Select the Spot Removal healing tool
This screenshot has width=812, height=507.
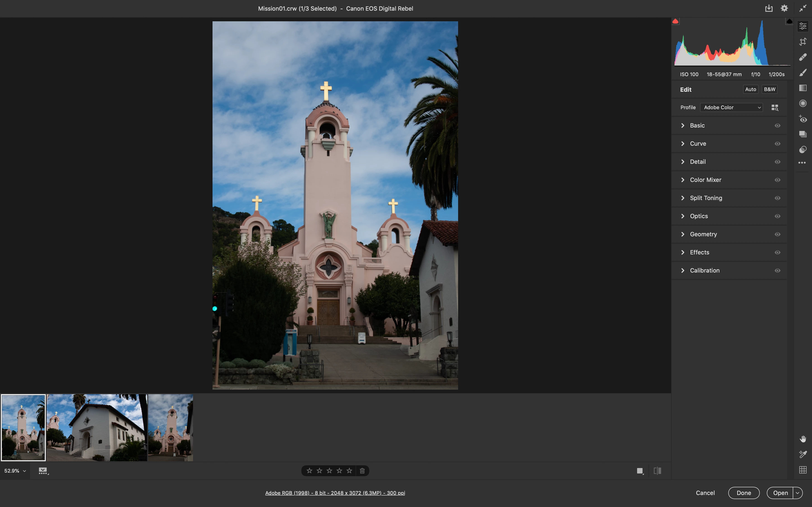click(803, 57)
